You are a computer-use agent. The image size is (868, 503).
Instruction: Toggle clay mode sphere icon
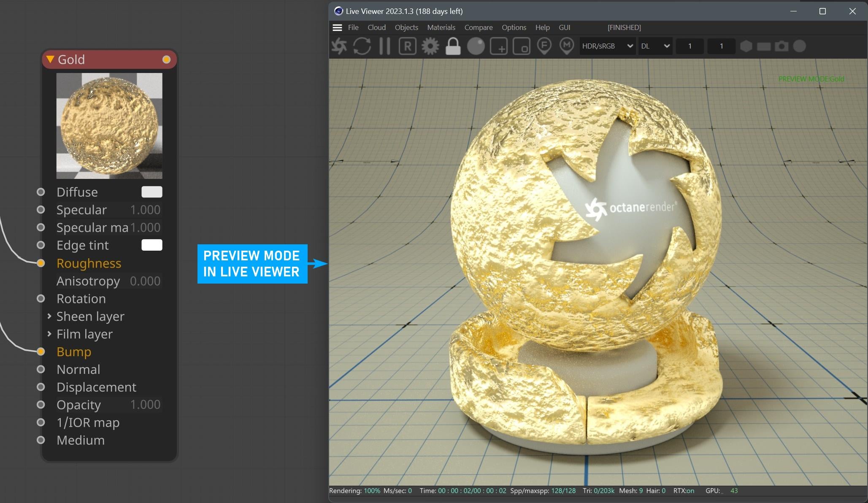[x=476, y=46]
